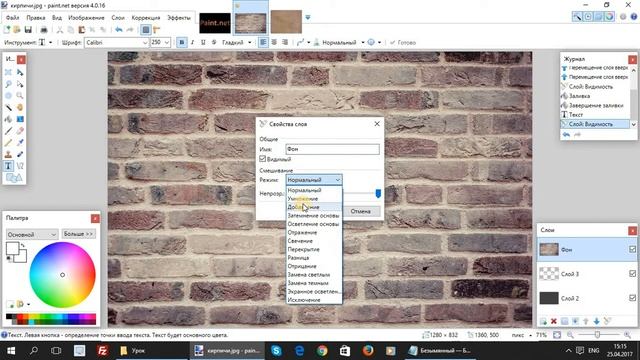This screenshot has width=640, height=360.
Task: Open the Слои menu
Action: tap(118, 18)
